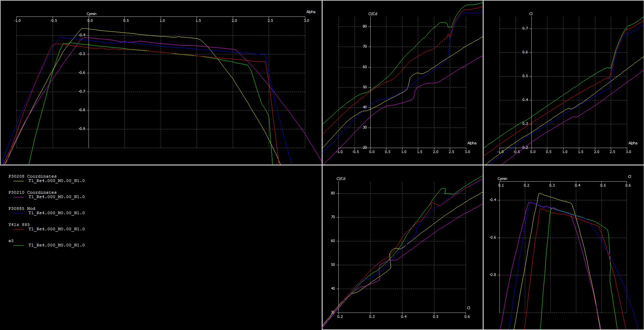Image resolution: width=644 pixels, height=330 pixels.
Task: Click the Cpmin axis title in top-left graph
Action: point(92,14)
